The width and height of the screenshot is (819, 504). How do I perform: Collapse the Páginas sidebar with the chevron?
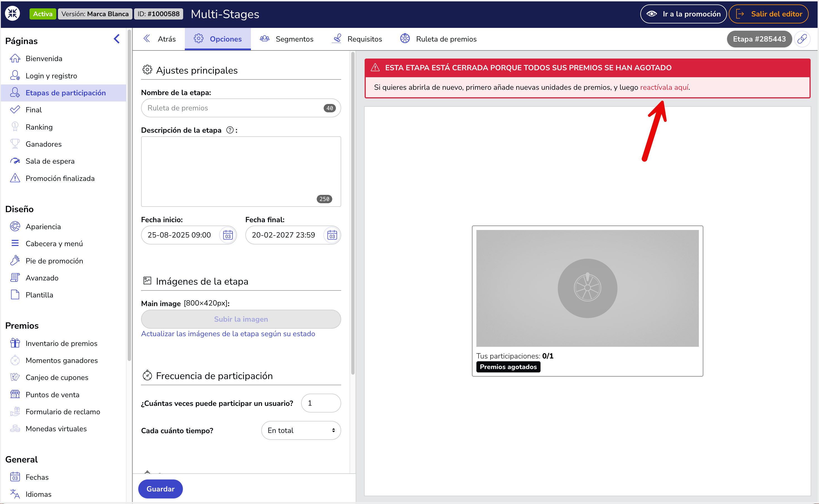[x=117, y=39]
